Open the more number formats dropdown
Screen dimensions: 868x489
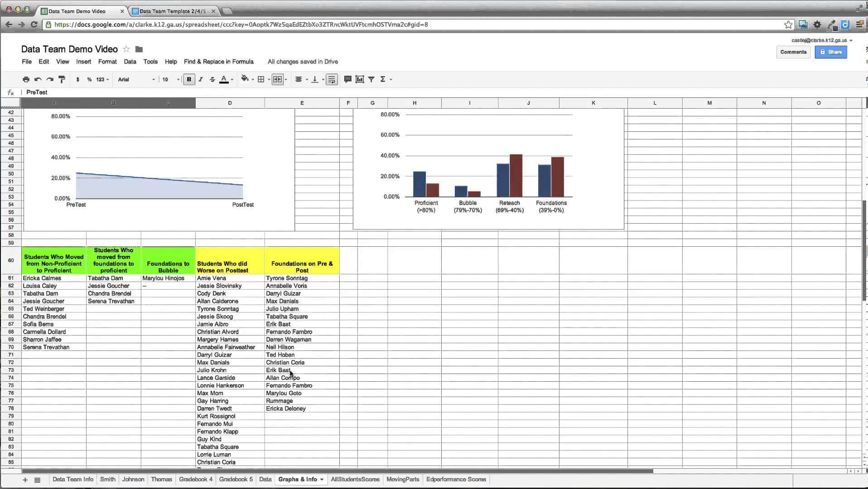(x=102, y=79)
